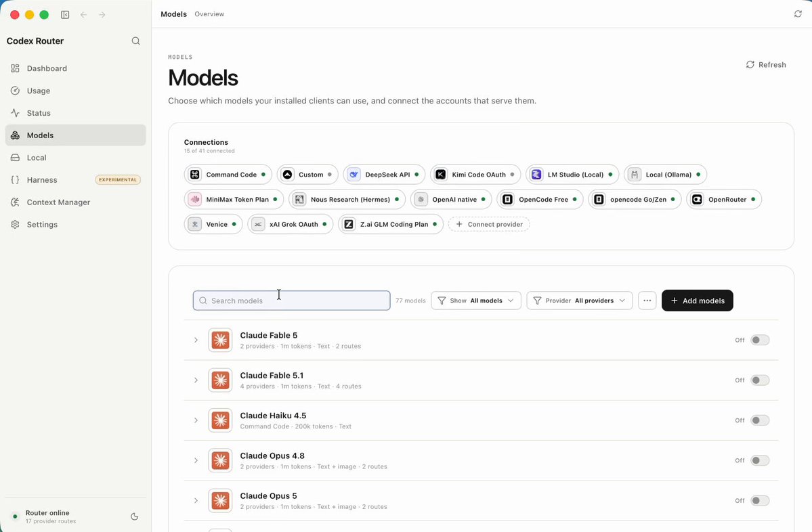Open the Venice connection chip
Image resolution: width=812 pixels, height=532 pixels.
click(213, 224)
